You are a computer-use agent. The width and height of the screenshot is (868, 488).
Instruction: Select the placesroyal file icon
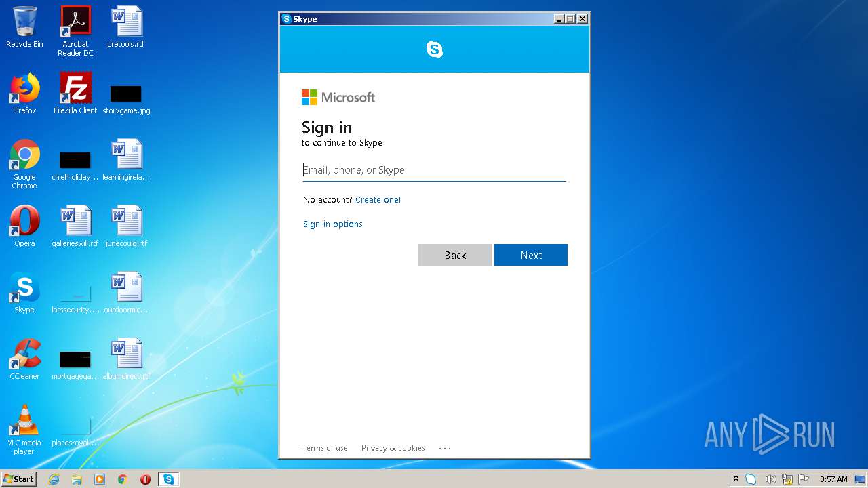(x=75, y=432)
